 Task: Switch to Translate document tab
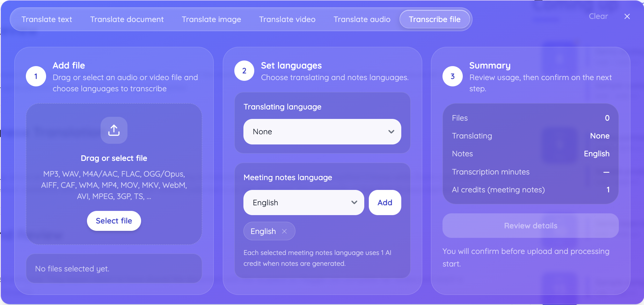click(127, 19)
